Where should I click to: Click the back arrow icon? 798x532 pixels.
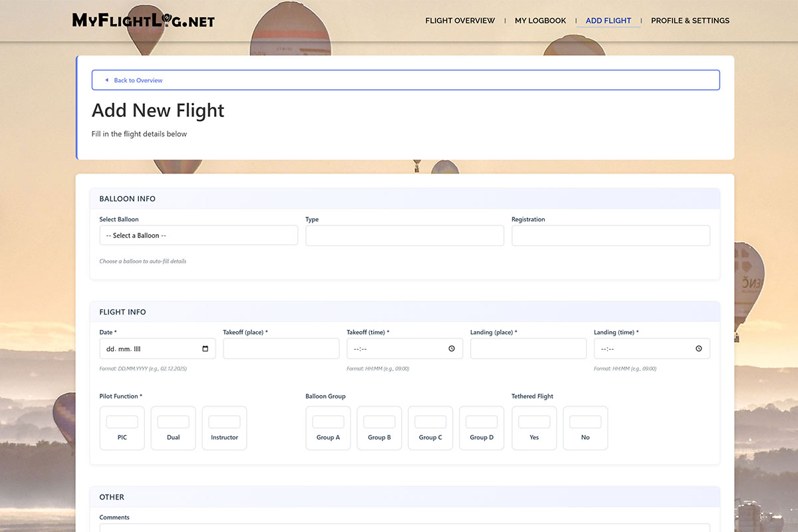pyautogui.click(x=106, y=80)
